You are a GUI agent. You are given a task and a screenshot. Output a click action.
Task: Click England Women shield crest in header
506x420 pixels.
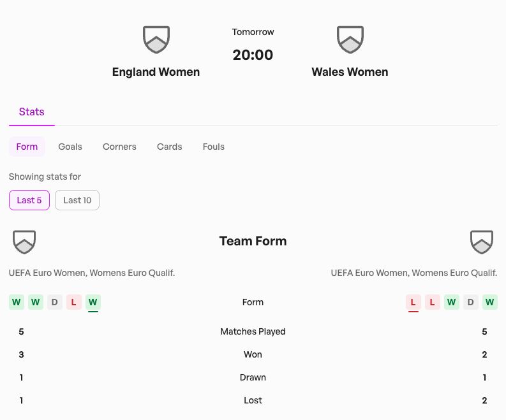click(x=156, y=40)
